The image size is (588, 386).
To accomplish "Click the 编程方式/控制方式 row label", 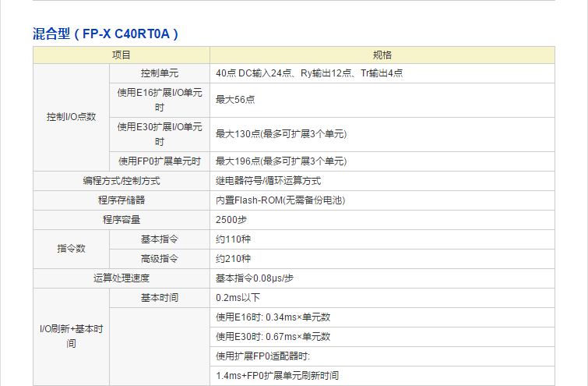I will coord(121,181).
